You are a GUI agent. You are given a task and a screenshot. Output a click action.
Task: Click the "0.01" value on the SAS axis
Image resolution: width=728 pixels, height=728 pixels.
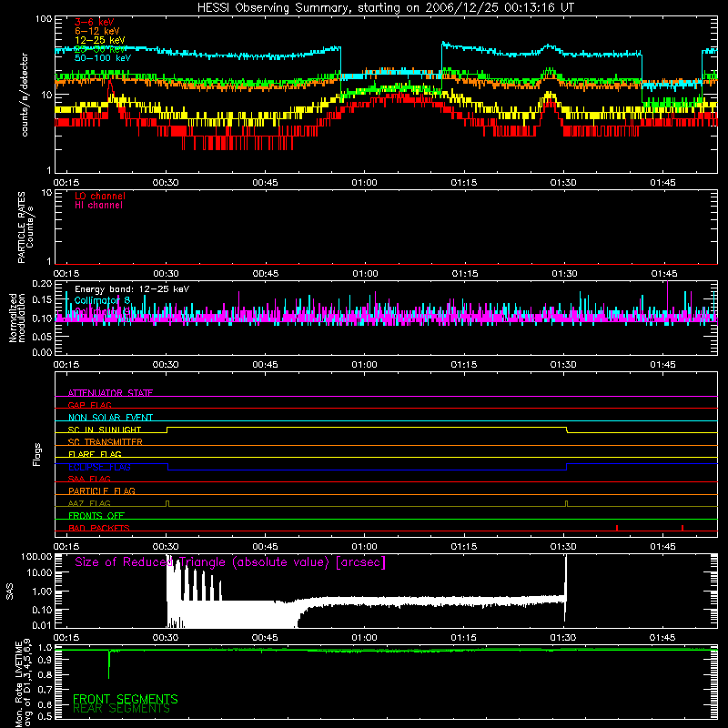coord(42,625)
